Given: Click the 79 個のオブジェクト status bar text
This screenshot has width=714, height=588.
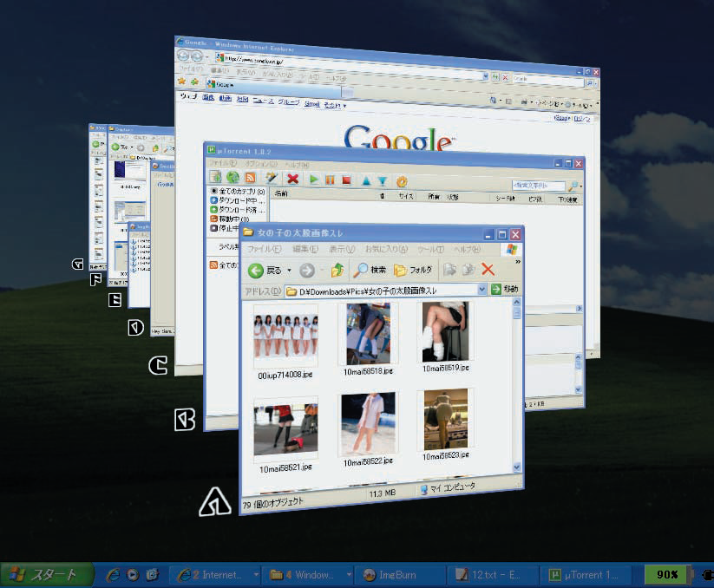Looking at the screenshot, I should (x=272, y=503).
